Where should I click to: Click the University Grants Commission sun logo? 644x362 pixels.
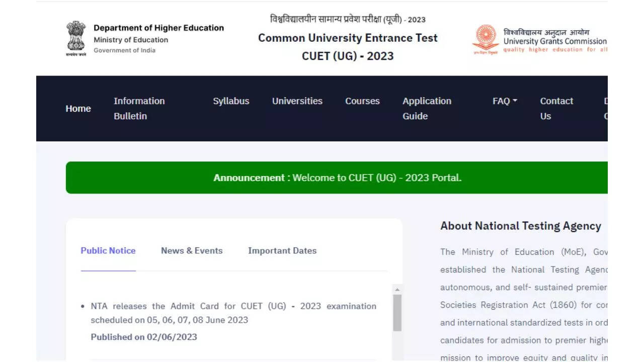(x=485, y=39)
